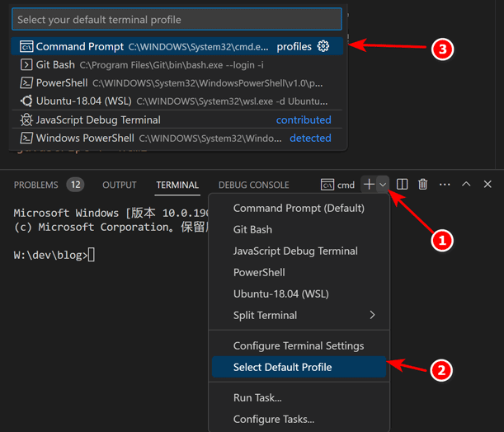Click the cmd terminal icon in panel toolbar

[327, 185]
